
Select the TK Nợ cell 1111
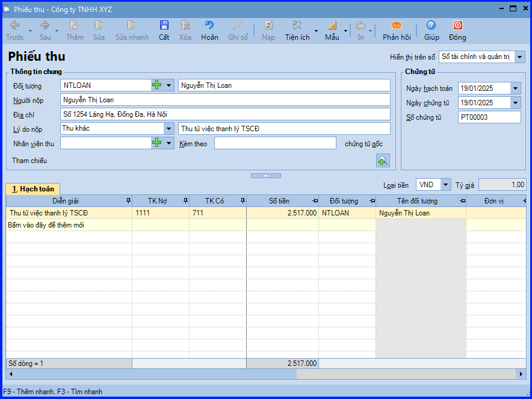[161, 213]
